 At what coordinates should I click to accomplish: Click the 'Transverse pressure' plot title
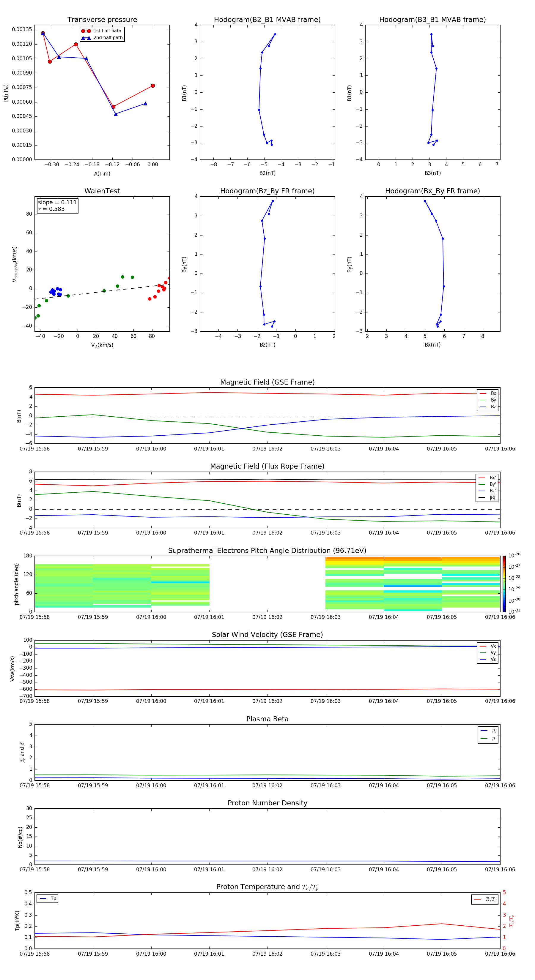(x=102, y=20)
